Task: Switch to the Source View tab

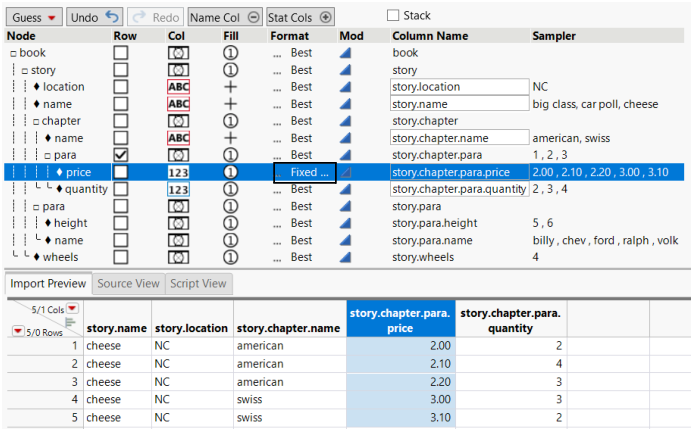Action: coord(129,283)
